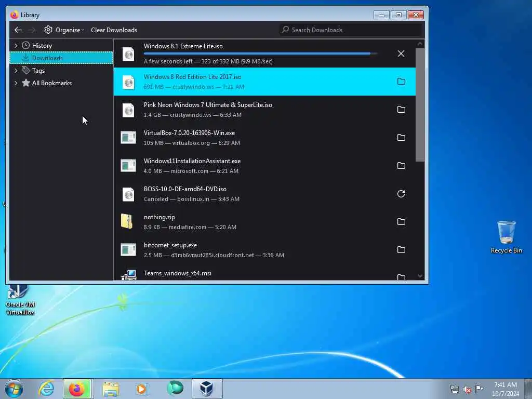Select the Windows 8.1 Extreme Lite.iso file name
This screenshot has height=399, width=532.
(x=183, y=46)
